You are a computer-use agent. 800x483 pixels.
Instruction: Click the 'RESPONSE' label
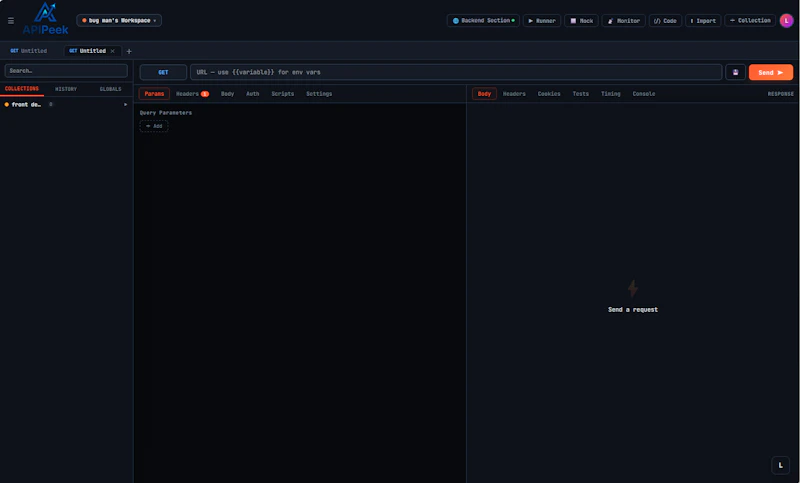coord(780,94)
